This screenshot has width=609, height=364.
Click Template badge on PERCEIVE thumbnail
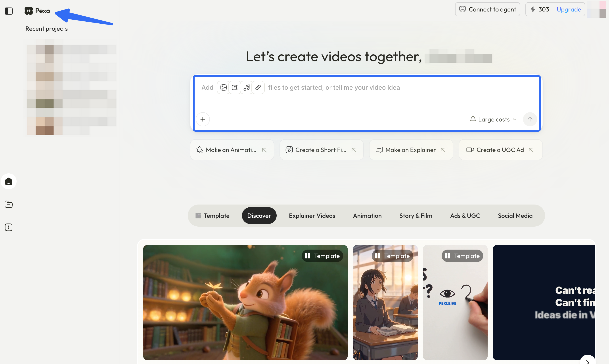point(462,256)
